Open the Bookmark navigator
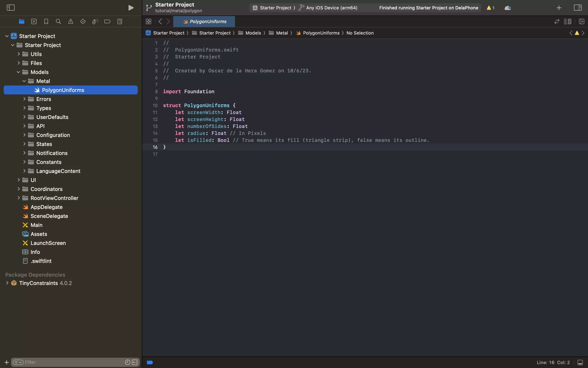Screen dimensions: 588x368 tap(46, 21)
